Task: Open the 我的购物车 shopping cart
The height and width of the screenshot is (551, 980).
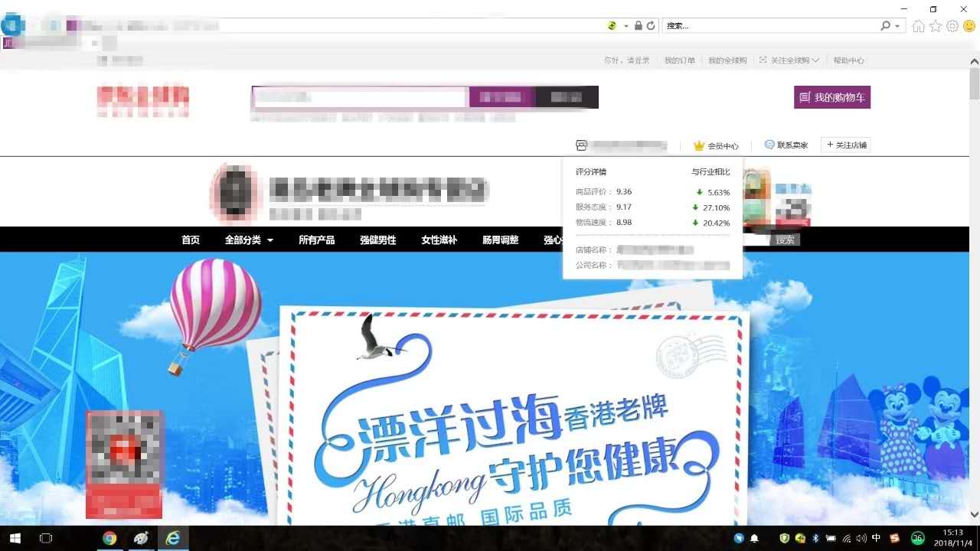Action: [x=831, y=97]
